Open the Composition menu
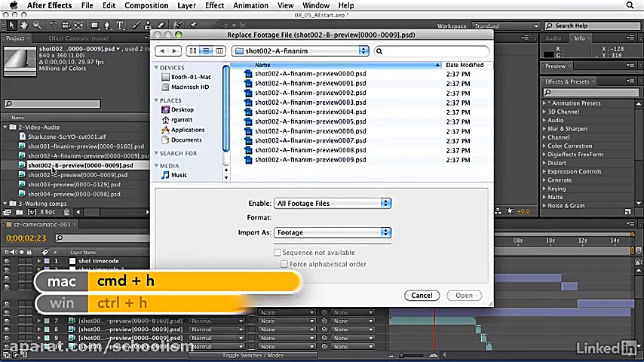The width and height of the screenshot is (644, 362). (x=146, y=5)
